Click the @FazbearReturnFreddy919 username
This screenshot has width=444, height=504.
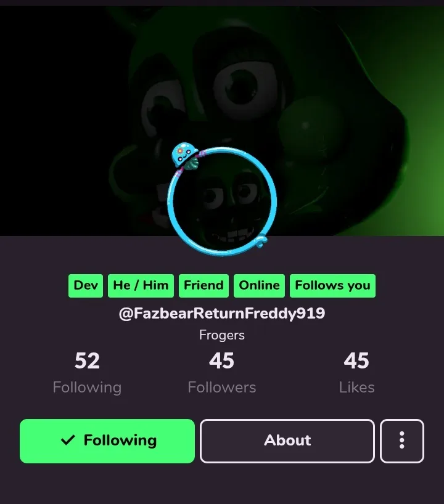click(x=222, y=314)
